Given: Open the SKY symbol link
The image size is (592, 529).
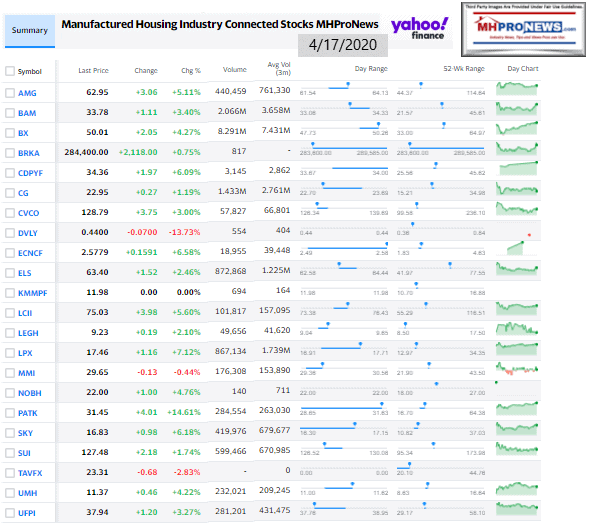Looking at the screenshot, I should 25,433.
